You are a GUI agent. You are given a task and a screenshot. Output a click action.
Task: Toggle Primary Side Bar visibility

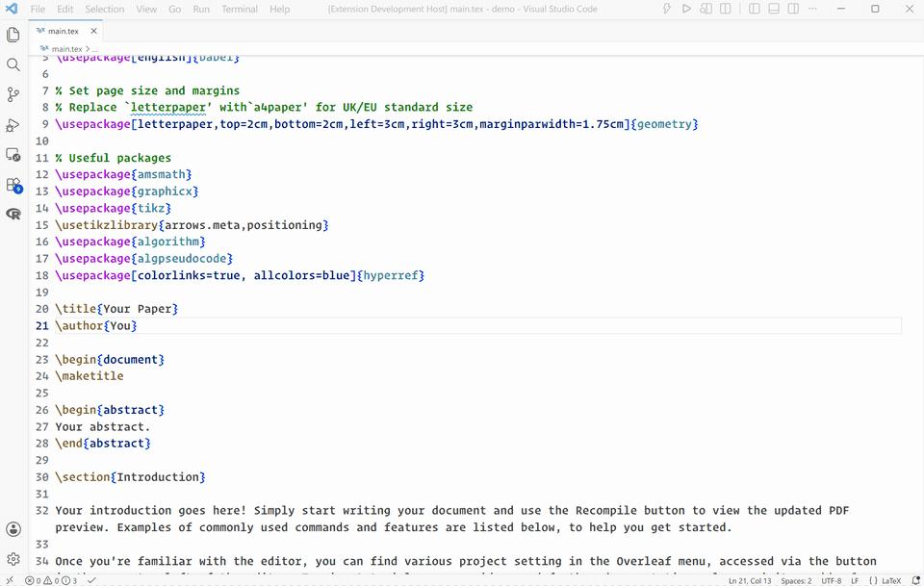pos(755,9)
